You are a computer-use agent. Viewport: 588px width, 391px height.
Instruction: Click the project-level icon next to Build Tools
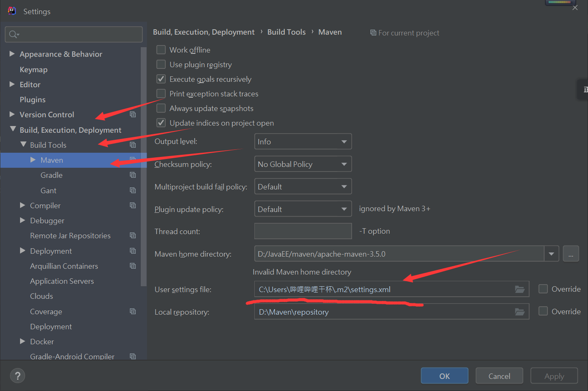click(133, 145)
